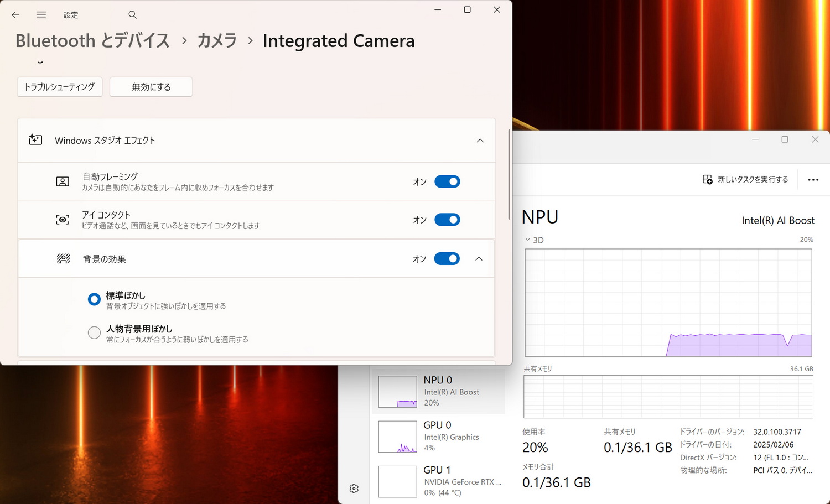Open Task Manager settings via gear icon

coord(354,489)
